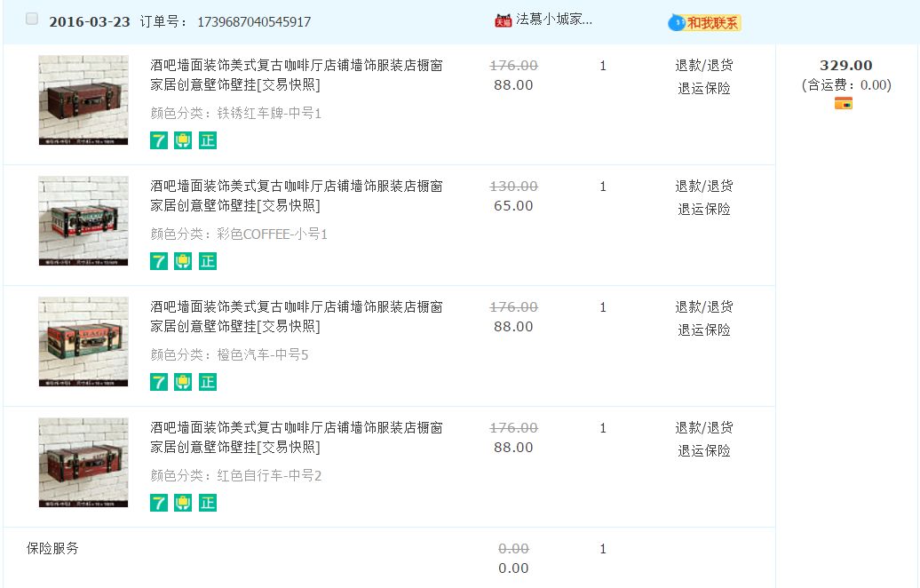920x588 pixels.
Task: Click the yellow guarantee icon for 彩色COFFEE item
Action: pos(183,261)
